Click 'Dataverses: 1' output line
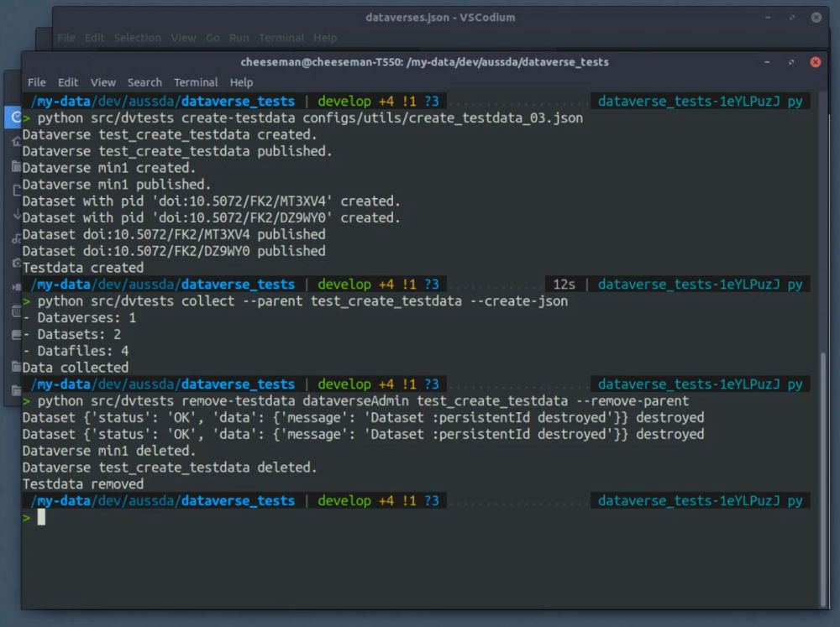 click(79, 318)
